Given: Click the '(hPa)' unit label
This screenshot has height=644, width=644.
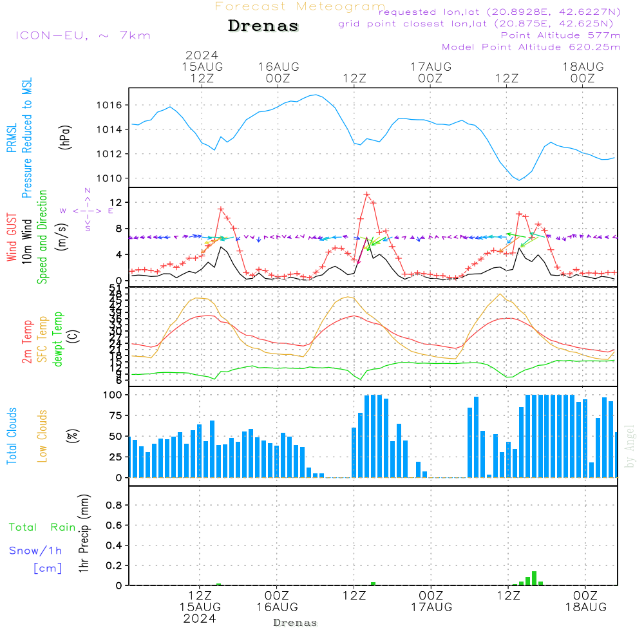Looking at the screenshot, I should click(x=65, y=138).
